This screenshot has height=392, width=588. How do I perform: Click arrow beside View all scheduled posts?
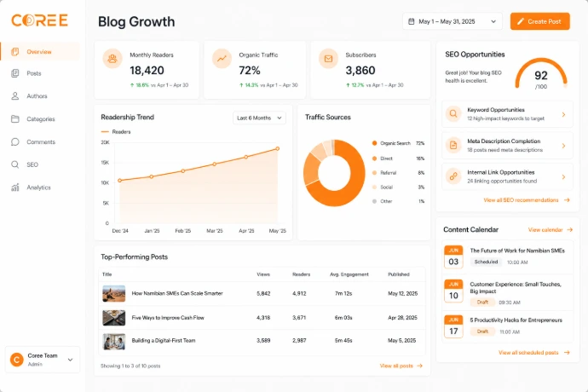567,353
